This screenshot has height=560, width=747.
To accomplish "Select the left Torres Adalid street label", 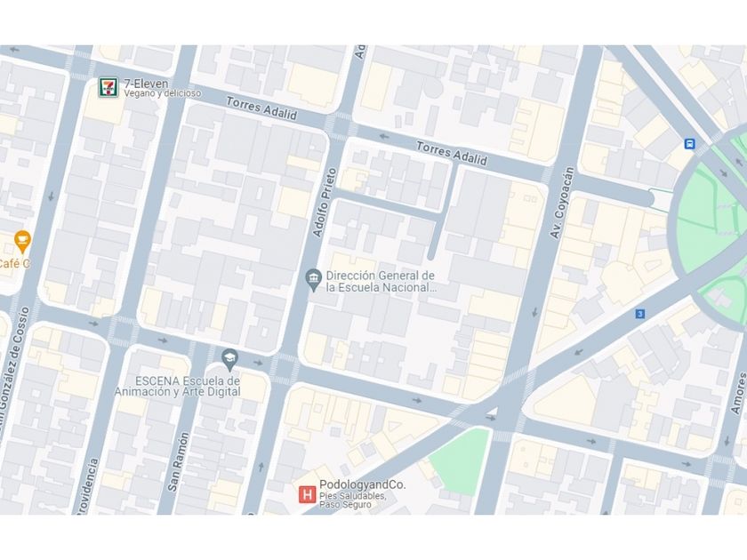I will 261,108.
